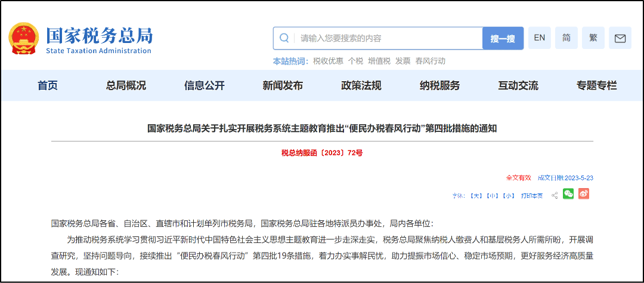Click the national emblem logo
Screen dimensions: 644x283
point(23,39)
